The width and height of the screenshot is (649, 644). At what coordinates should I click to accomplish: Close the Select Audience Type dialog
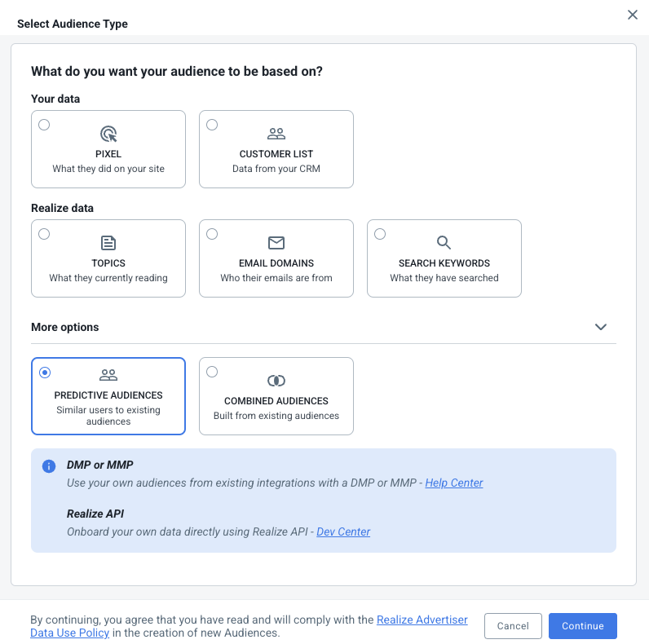click(633, 15)
